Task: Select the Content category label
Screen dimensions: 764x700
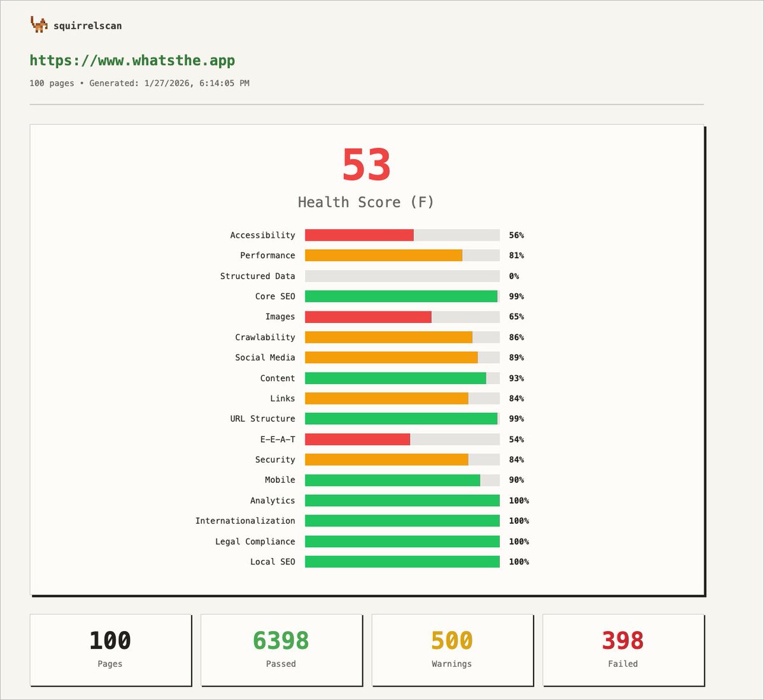Action: coord(278,378)
